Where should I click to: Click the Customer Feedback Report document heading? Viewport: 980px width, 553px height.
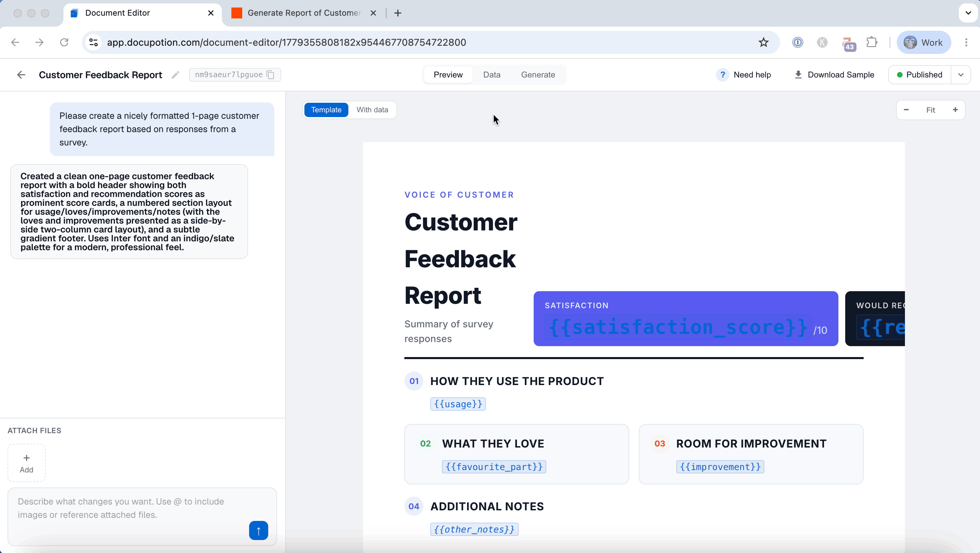(x=461, y=258)
